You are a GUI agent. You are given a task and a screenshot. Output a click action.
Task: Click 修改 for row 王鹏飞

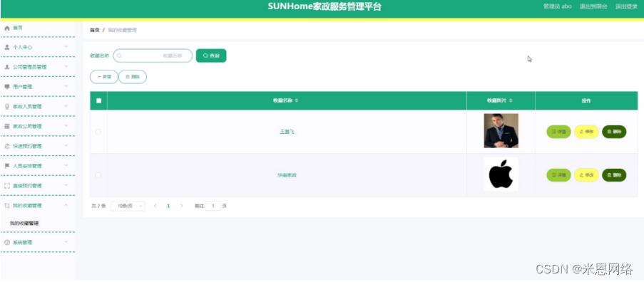coord(586,132)
